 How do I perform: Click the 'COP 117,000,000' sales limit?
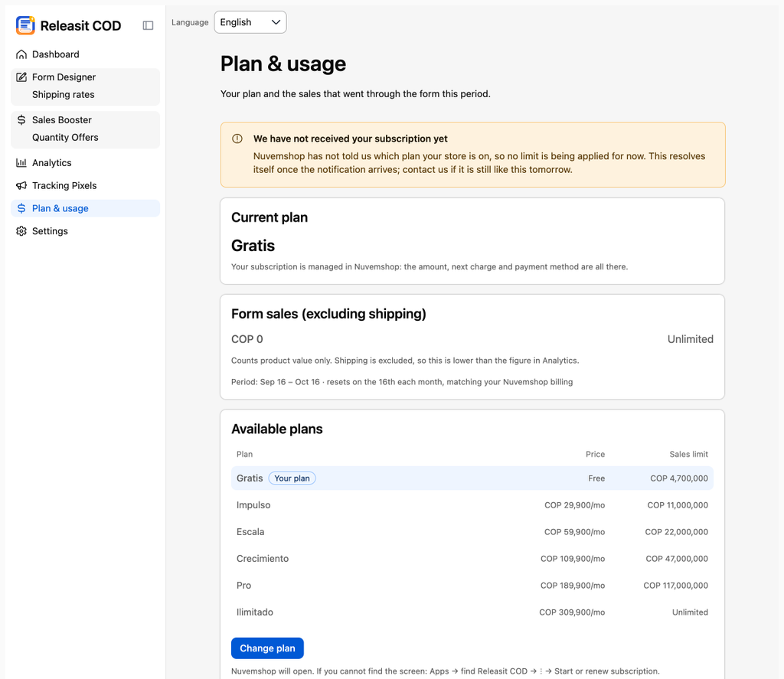click(675, 586)
